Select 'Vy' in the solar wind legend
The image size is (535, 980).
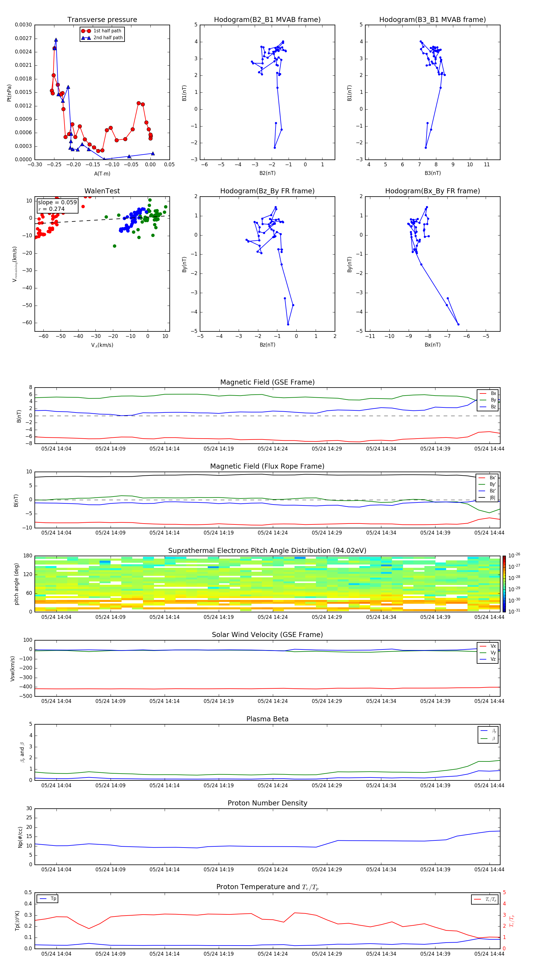click(x=488, y=652)
